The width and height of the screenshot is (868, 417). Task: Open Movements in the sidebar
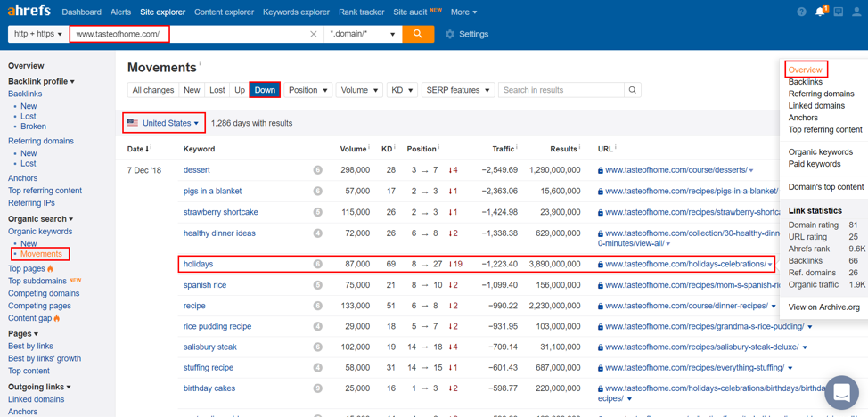[41, 254]
